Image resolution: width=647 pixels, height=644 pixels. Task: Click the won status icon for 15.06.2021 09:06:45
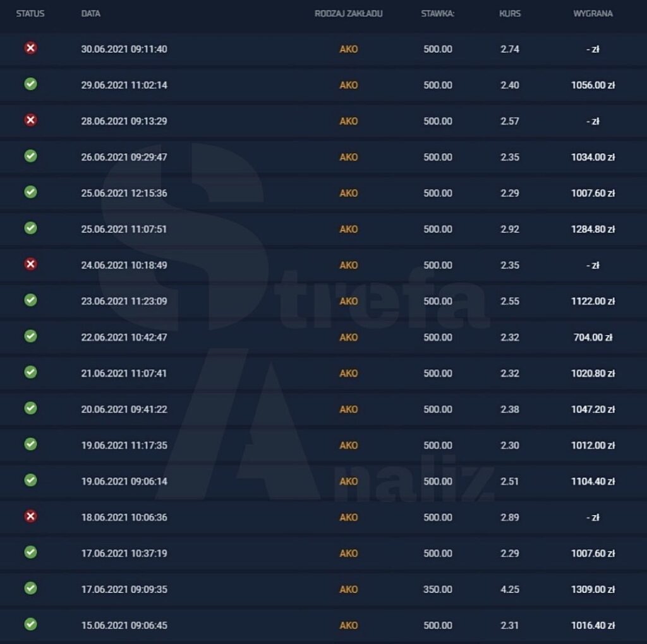(30, 624)
